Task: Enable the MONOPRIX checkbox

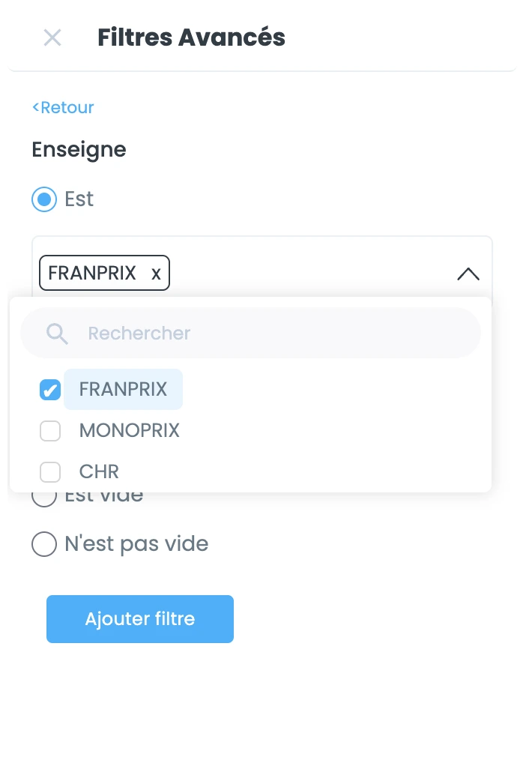Action: tap(50, 430)
